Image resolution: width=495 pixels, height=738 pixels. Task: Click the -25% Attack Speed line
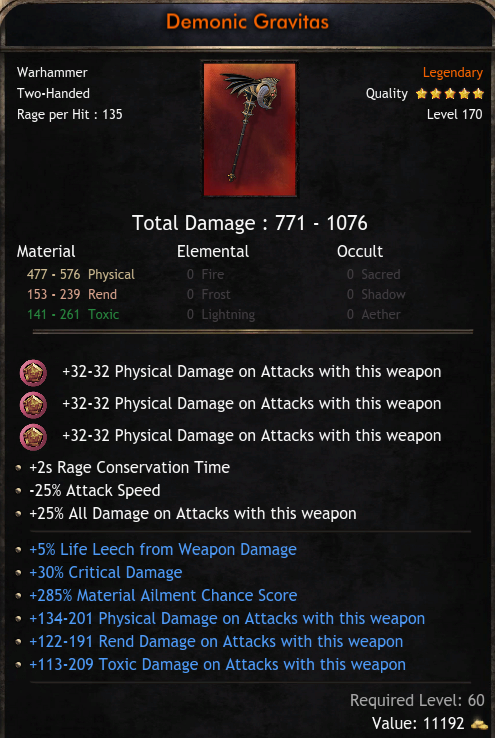[95, 490]
